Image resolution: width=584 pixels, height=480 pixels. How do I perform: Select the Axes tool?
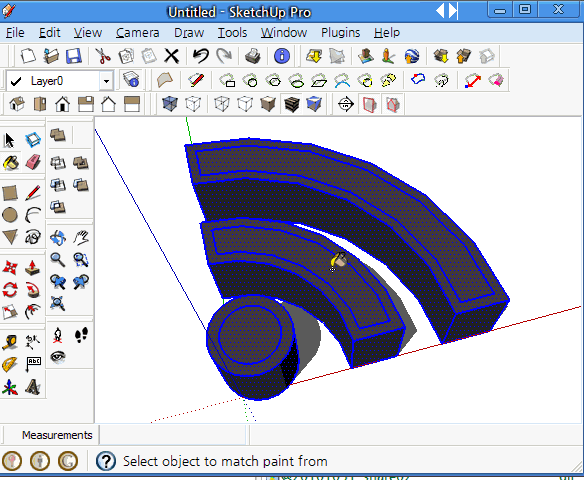(x=10, y=387)
